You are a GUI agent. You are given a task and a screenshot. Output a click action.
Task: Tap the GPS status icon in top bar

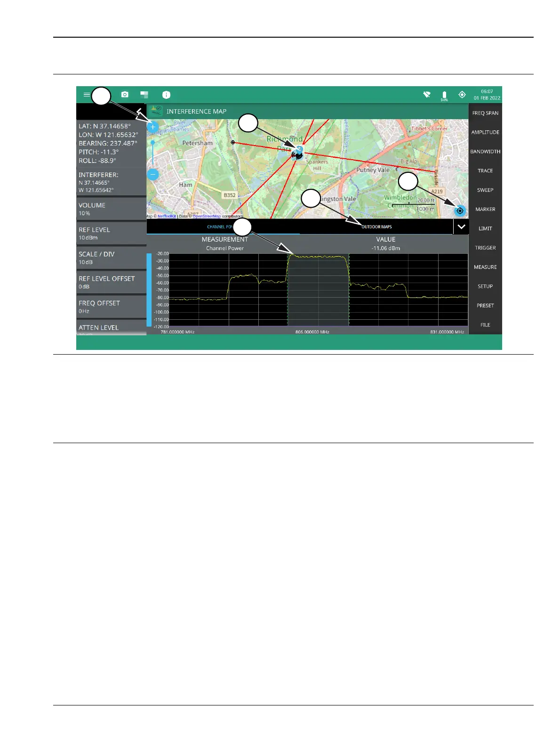(462, 95)
